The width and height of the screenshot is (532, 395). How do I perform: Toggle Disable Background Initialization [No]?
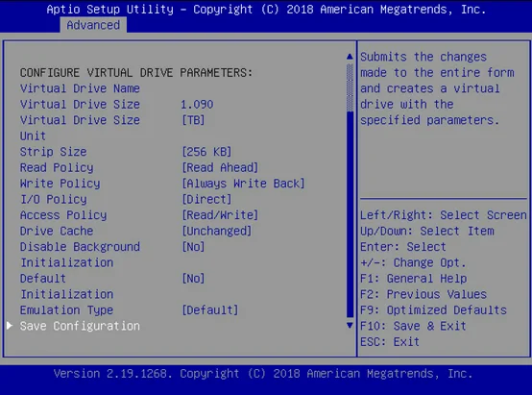click(193, 247)
